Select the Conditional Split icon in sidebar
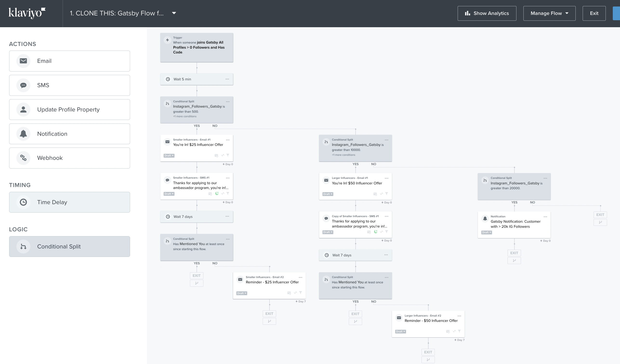Screen dimensions: 620x364 point(23,247)
